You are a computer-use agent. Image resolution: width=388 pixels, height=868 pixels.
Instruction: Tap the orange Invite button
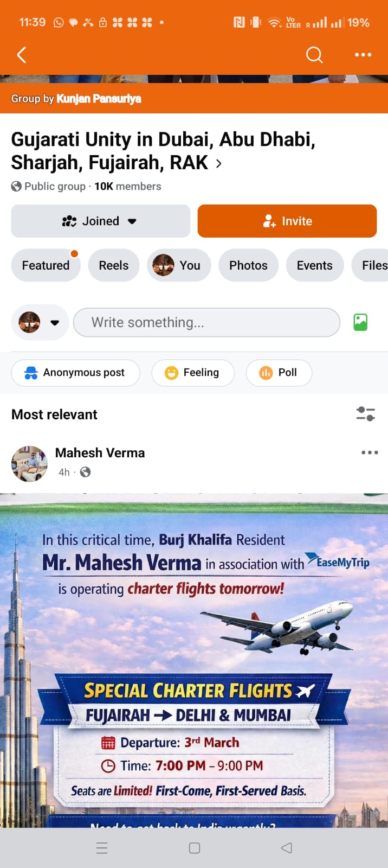tap(287, 221)
